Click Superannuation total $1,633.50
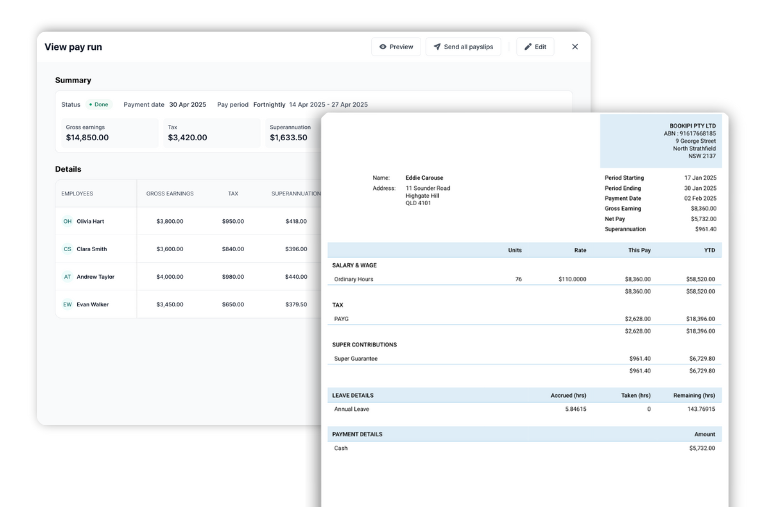Viewport: 768px width, 507px height. (x=288, y=138)
